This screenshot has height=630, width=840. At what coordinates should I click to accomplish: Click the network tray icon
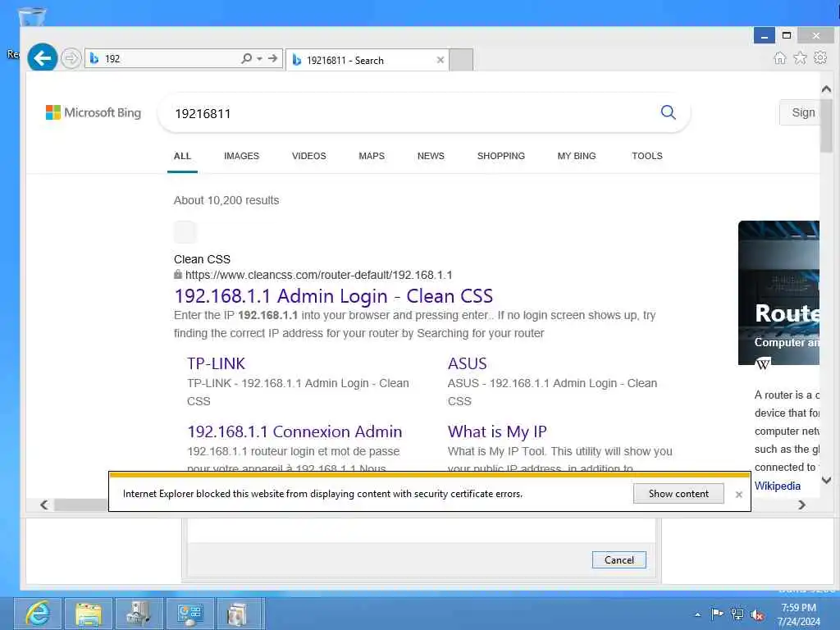[x=737, y=614]
